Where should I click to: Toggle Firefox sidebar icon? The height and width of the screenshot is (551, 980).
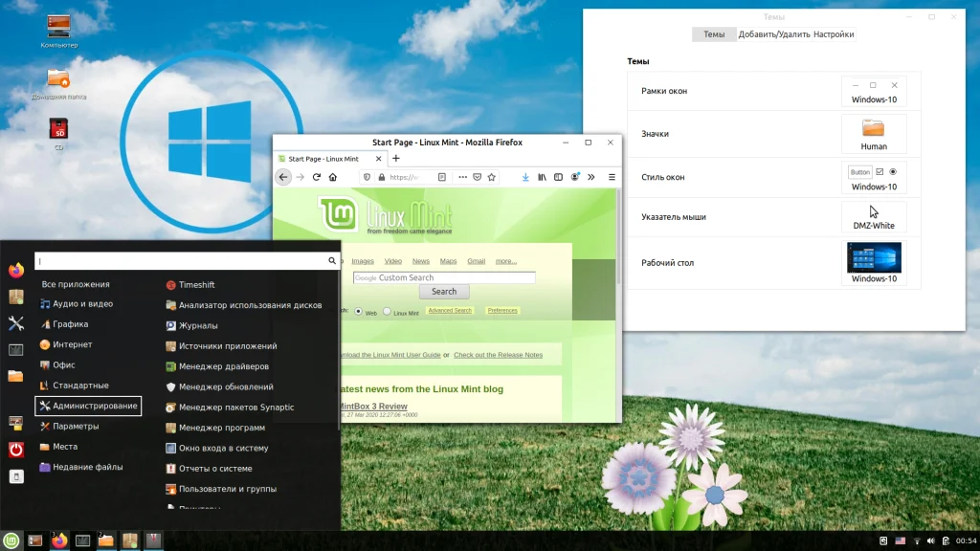(x=558, y=177)
